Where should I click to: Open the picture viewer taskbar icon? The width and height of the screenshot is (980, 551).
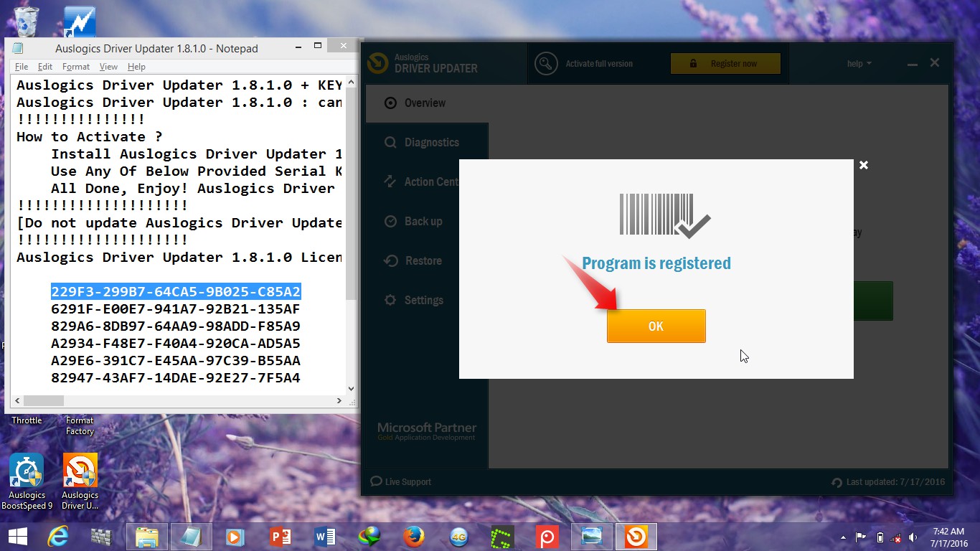click(x=592, y=537)
